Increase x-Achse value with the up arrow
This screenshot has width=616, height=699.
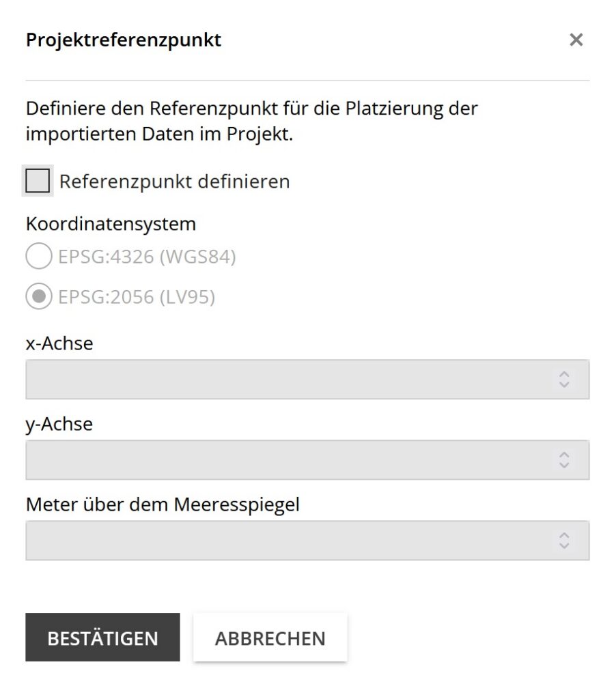564,374
